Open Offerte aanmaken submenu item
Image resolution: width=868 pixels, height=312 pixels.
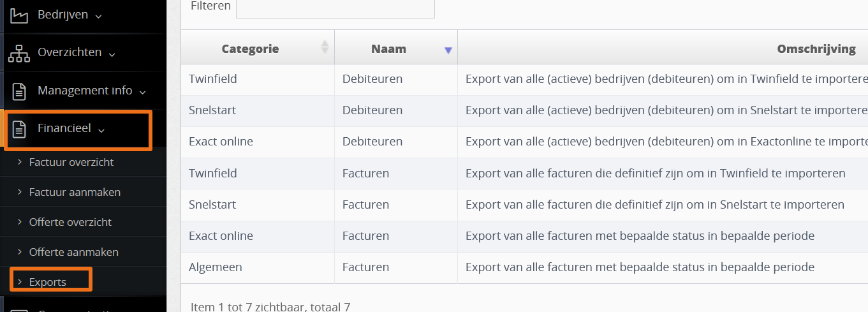(74, 252)
